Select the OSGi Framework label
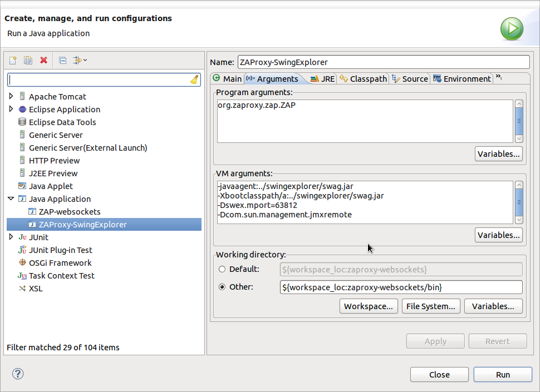 (60, 262)
